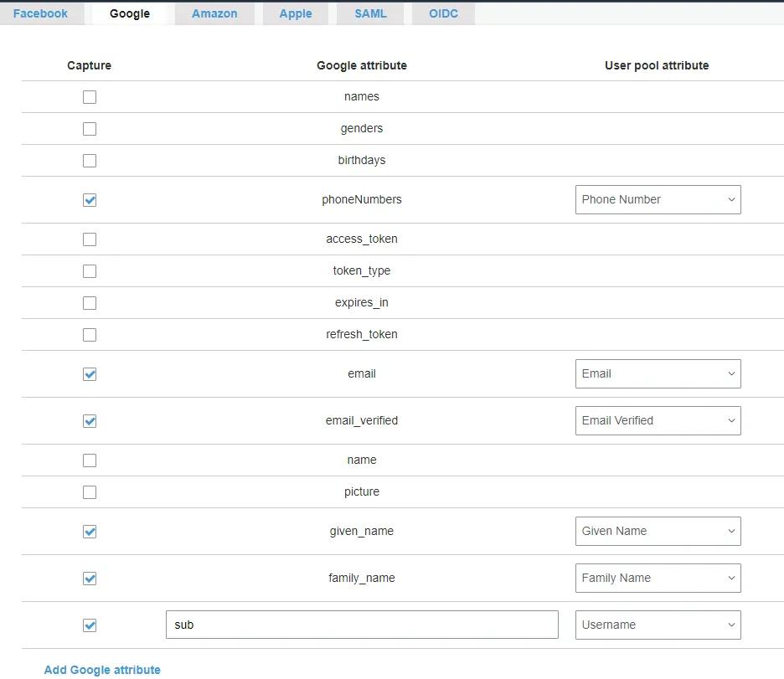Switch to the Apple tab
Viewport: 784px width, 679px height.
tap(296, 13)
